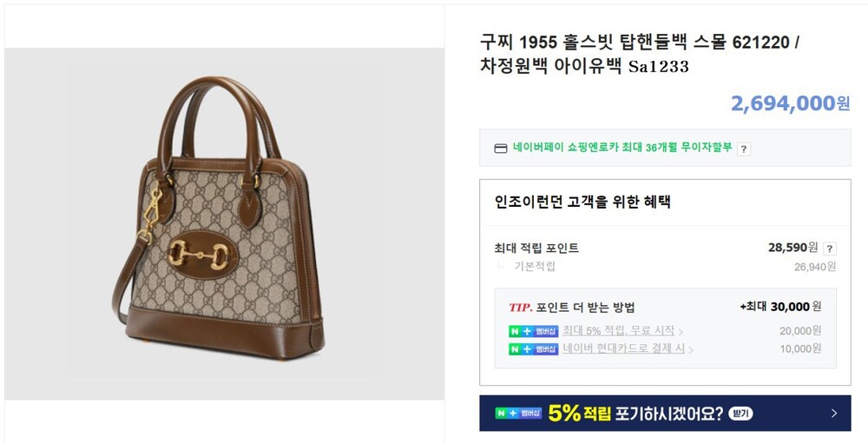Open the 최대 5% 적립, 무료 시작 link
The image size is (868, 444).
click(x=618, y=331)
